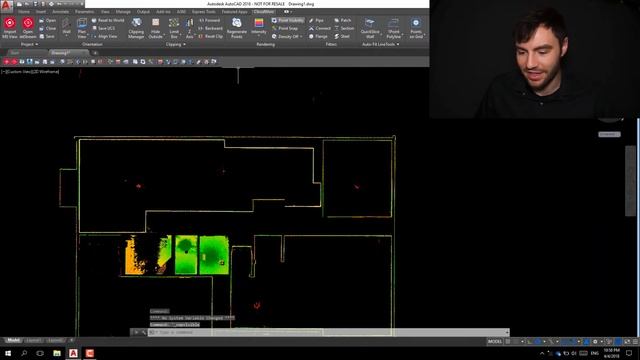Open the Manage ribbon tab
The height and width of the screenshot is (360, 640).
point(123,11)
